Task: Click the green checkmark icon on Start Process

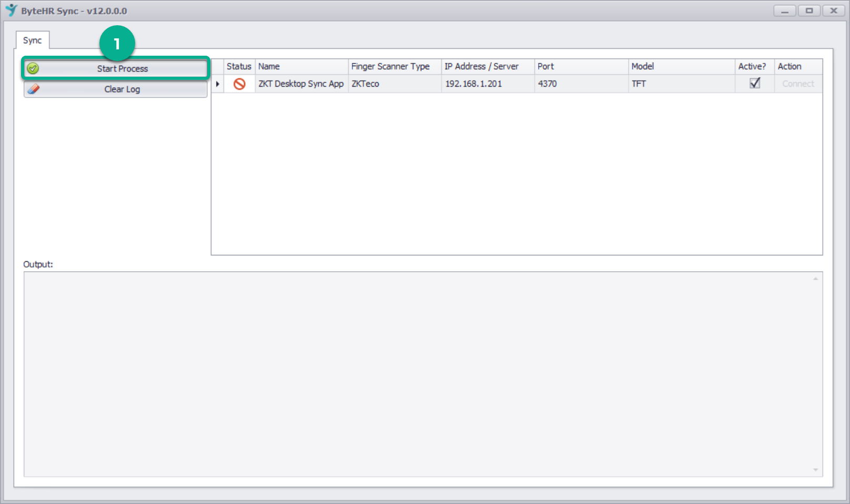Action: [33, 68]
